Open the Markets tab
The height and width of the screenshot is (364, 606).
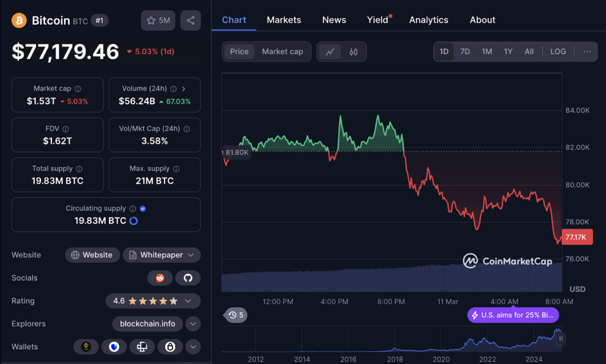(283, 20)
